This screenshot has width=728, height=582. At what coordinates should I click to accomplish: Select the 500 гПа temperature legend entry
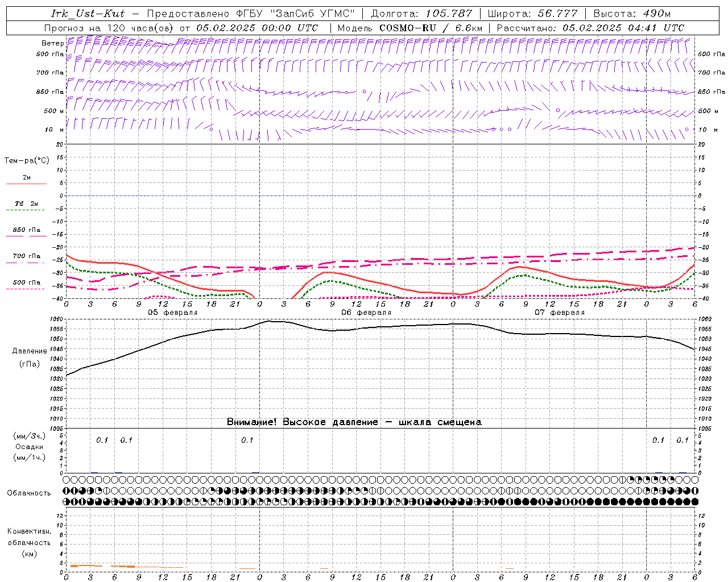[x=26, y=282]
